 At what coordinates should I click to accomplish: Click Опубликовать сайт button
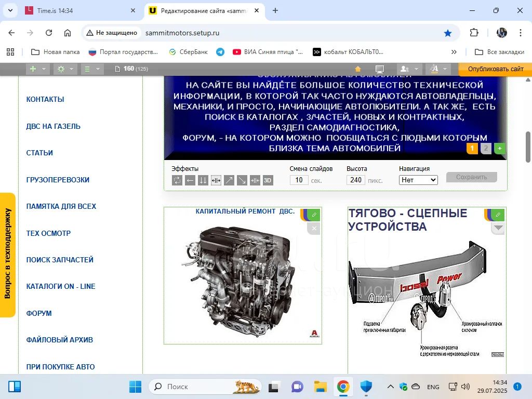[x=495, y=69]
